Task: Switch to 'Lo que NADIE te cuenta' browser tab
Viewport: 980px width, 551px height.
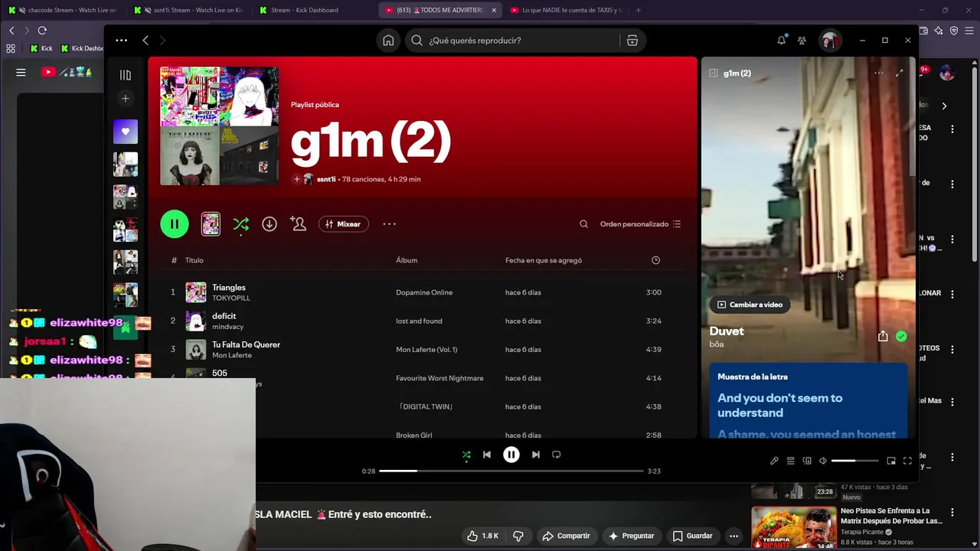Action: 566,10
